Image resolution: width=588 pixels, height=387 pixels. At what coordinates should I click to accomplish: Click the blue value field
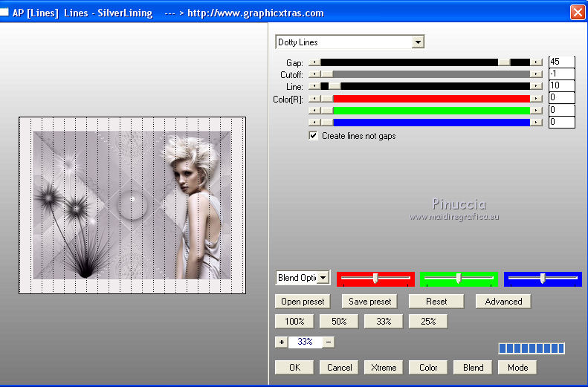(561, 122)
